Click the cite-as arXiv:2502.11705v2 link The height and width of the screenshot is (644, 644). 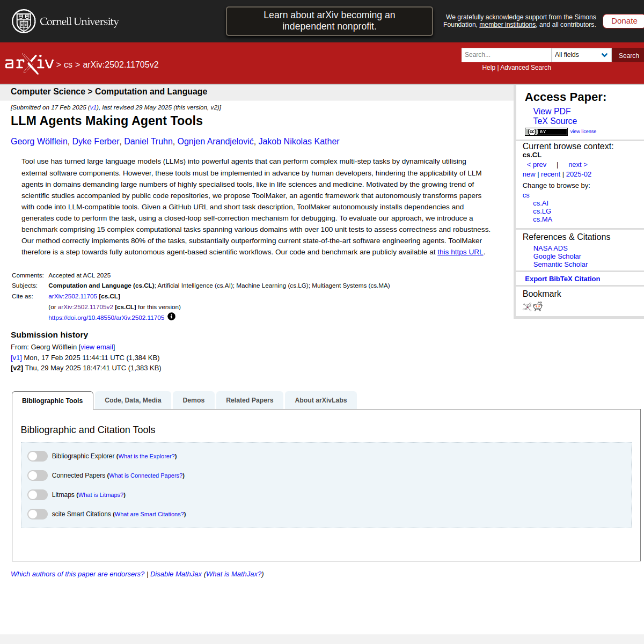pos(85,307)
